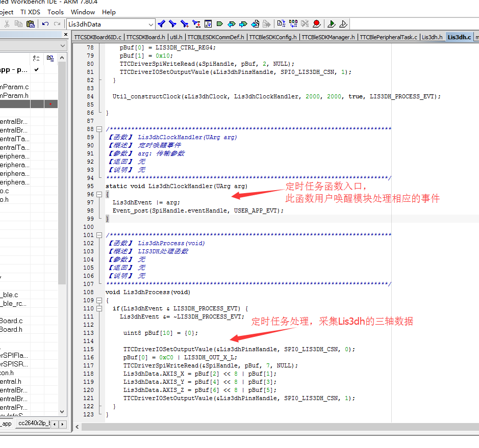479x448 pixels.
Task: Go to the previous bookmark
Action: click(x=232, y=24)
